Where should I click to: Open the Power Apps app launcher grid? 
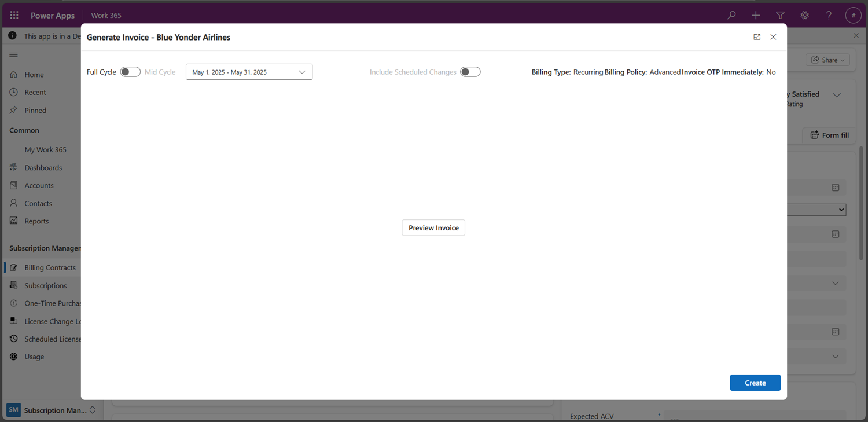14,16
